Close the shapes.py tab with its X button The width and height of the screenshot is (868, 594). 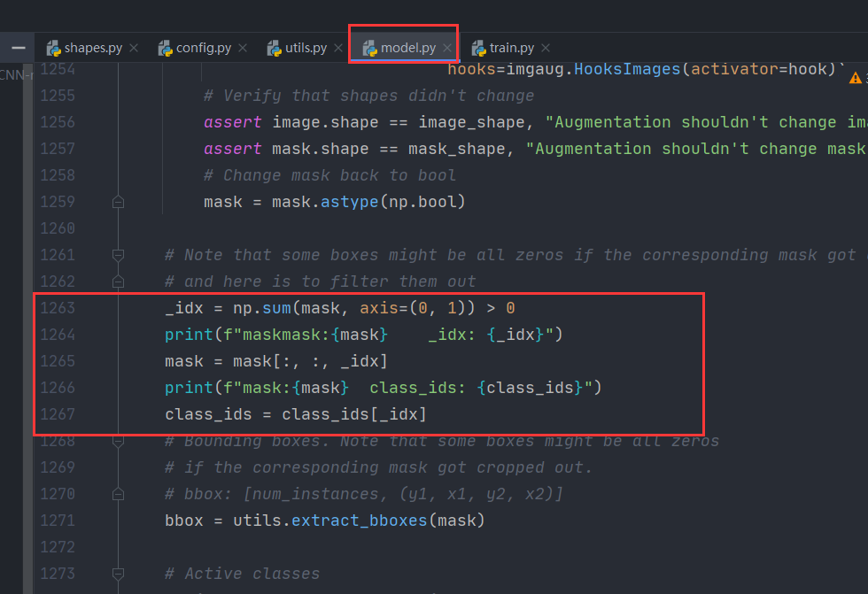(133, 47)
